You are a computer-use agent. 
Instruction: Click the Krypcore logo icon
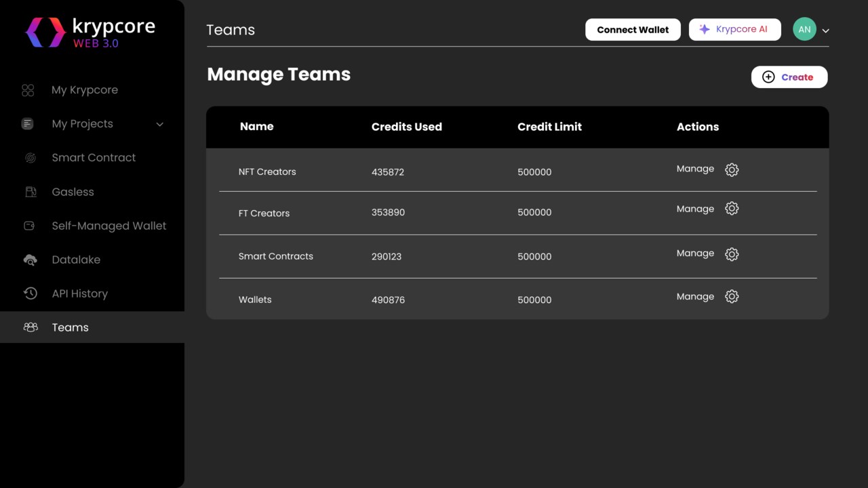click(x=45, y=32)
